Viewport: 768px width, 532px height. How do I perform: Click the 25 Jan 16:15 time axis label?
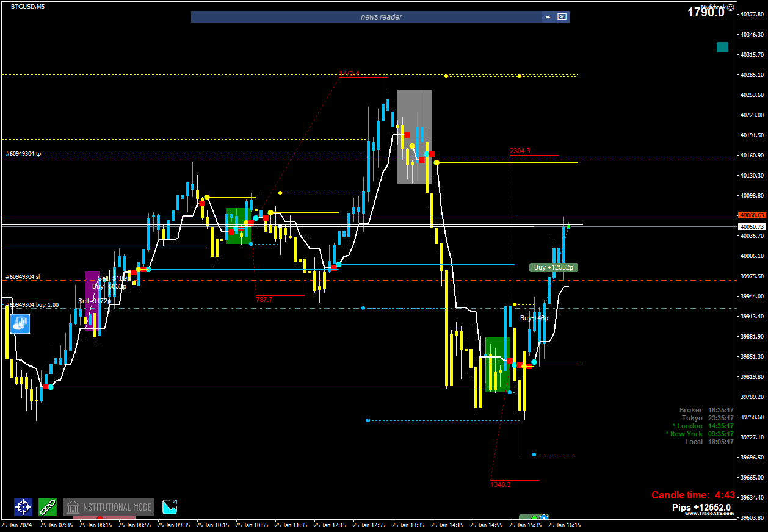565,525
